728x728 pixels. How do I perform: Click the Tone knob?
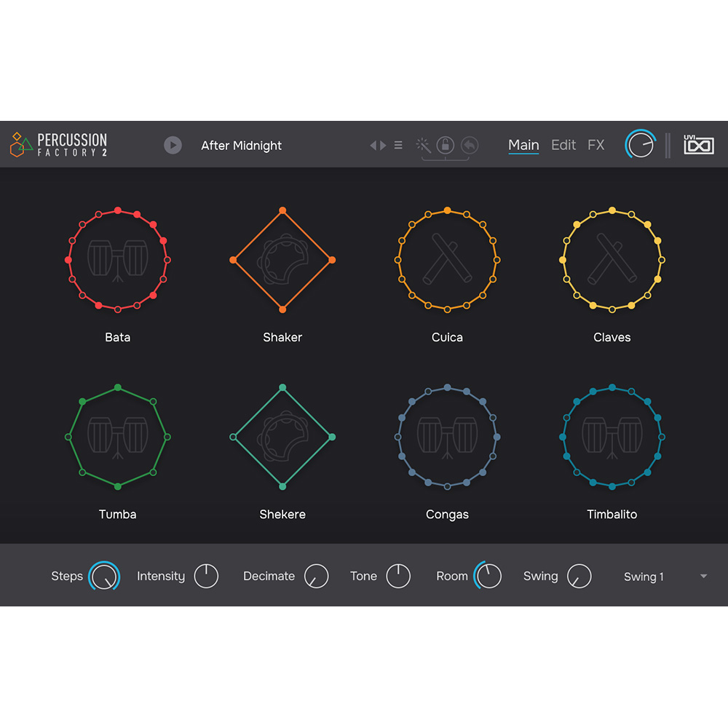(398, 576)
